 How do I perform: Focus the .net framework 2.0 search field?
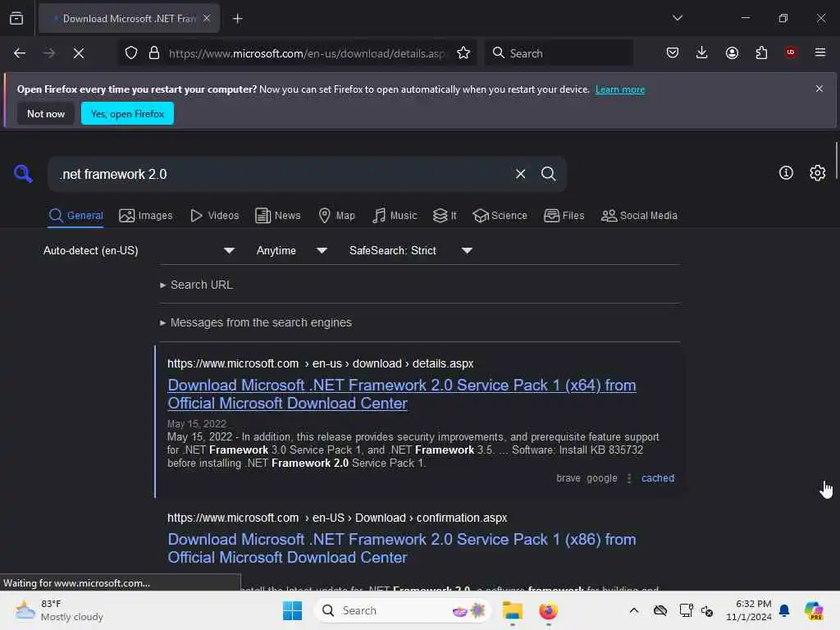279,174
